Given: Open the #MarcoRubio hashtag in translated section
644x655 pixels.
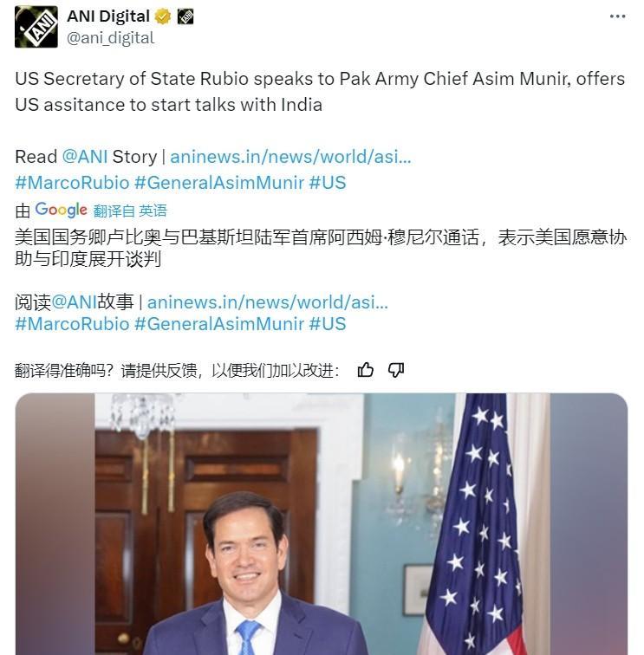Looking at the screenshot, I should [x=72, y=324].
